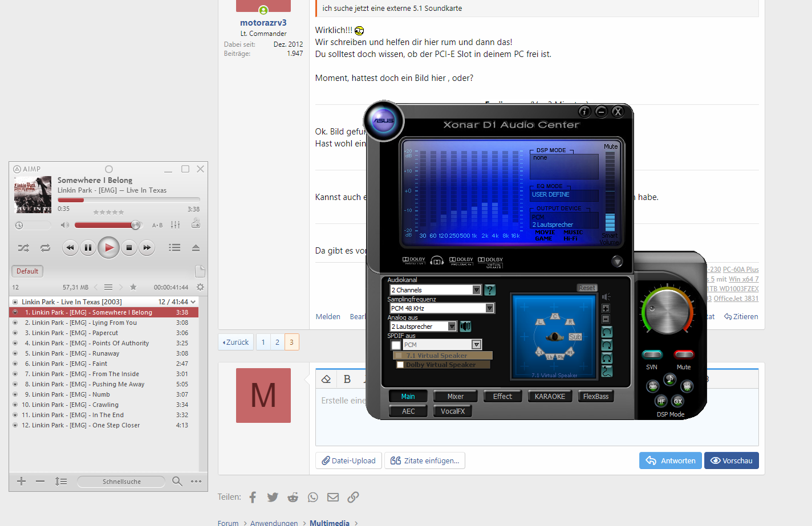Click search magnifier in AIMP playlist
The width and height of the screenshot is (812, 526).
click(x=177, y=481)
